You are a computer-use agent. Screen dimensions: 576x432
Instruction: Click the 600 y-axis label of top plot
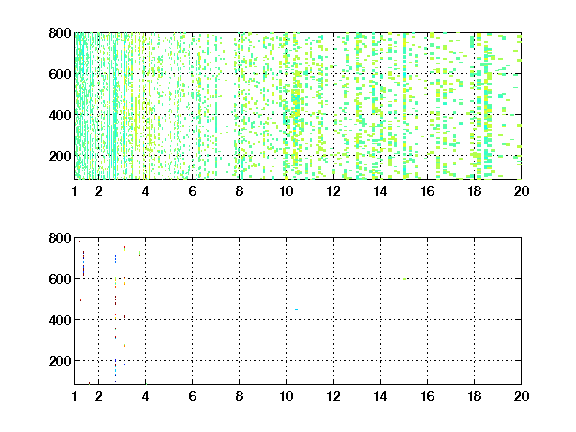click(x=60, y=74)
